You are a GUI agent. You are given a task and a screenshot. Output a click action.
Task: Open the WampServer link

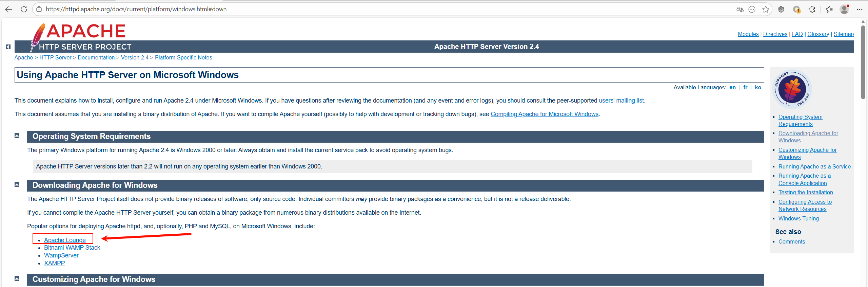tap(61, 255)
